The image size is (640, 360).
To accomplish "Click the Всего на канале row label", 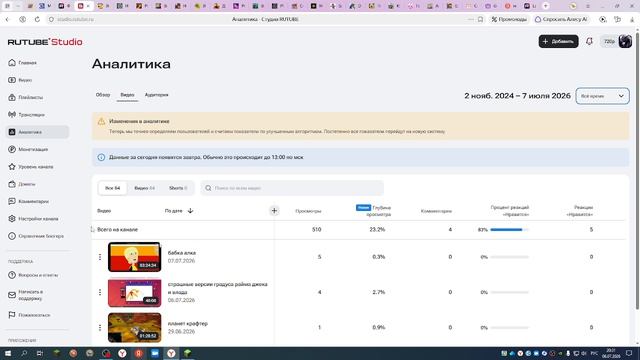I will coord(117,229).
